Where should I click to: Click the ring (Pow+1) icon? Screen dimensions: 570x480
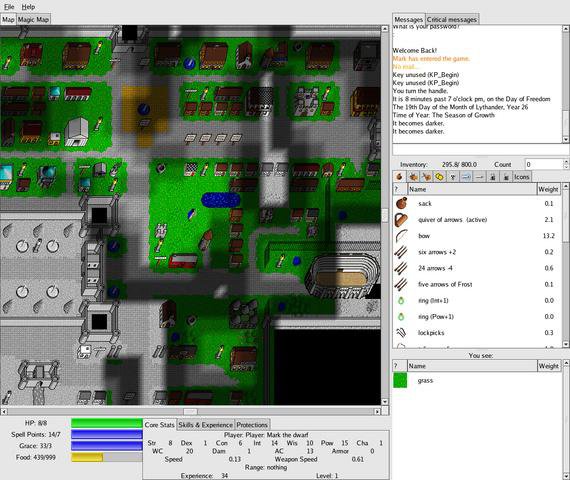401,316
